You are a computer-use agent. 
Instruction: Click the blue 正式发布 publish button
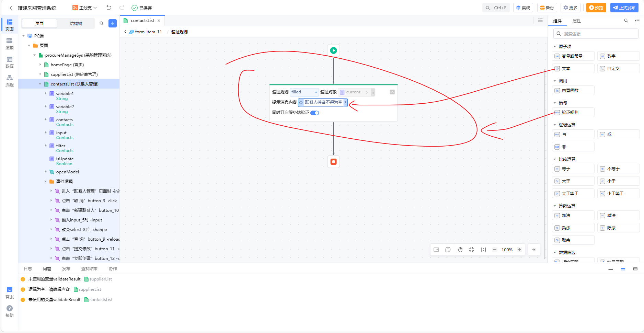point(624,8)
